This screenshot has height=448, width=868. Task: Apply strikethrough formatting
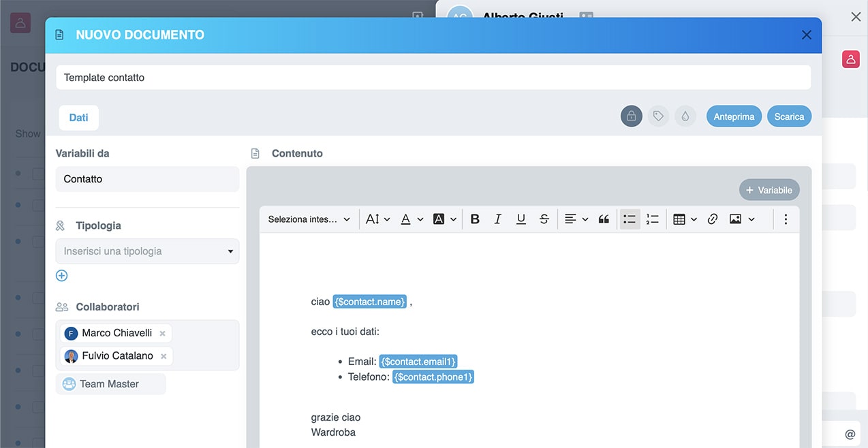[544, 219]
